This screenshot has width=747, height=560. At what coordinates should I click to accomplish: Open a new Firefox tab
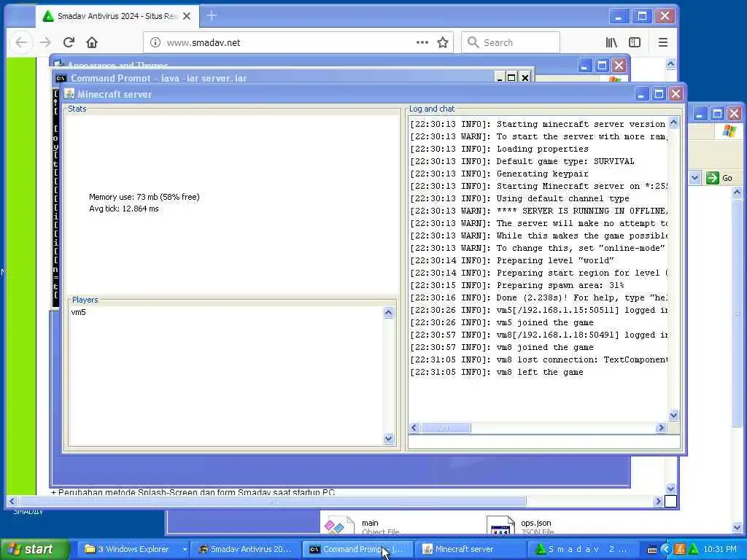click(x=212, y=16)
